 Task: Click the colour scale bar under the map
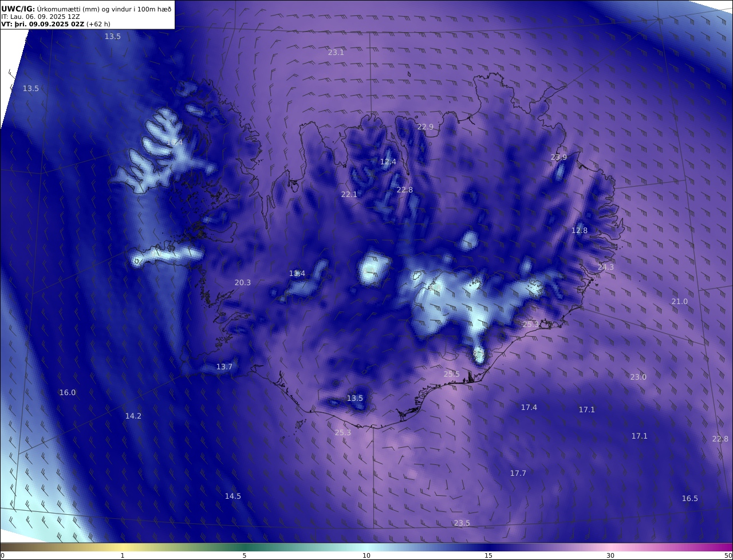[x=366, y=547]
